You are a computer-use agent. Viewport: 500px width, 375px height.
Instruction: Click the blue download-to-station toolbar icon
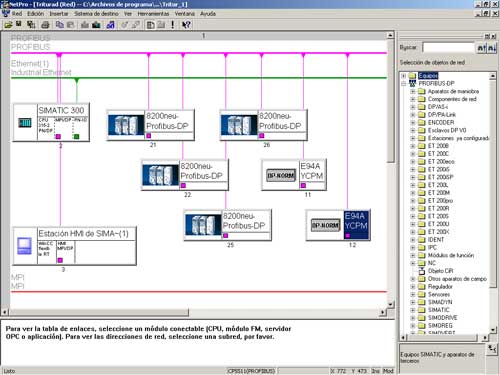pos(110,25)
